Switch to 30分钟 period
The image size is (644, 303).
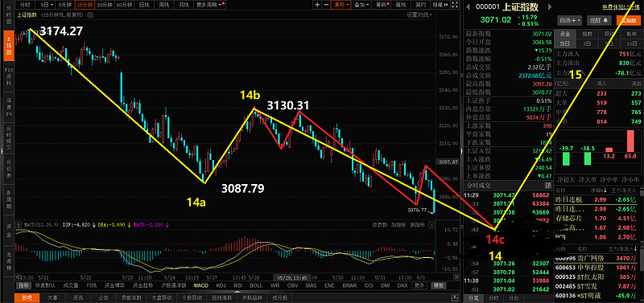click(x=104, y=5)
